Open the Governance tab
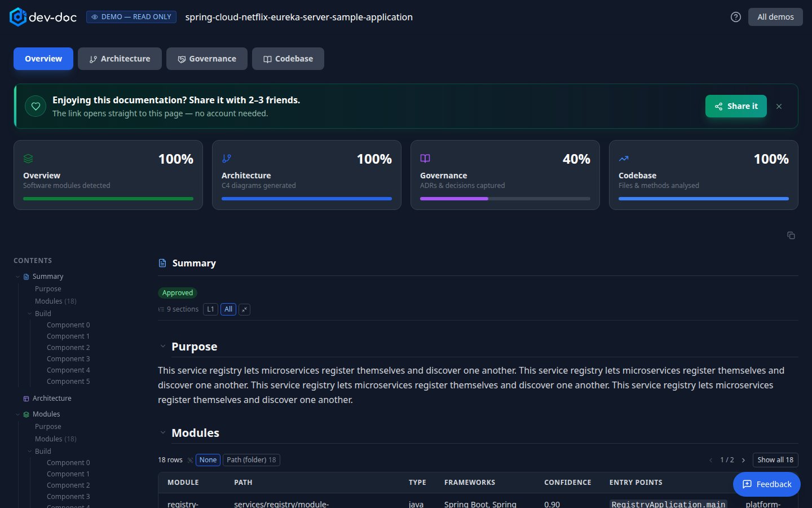 point(207,59)
